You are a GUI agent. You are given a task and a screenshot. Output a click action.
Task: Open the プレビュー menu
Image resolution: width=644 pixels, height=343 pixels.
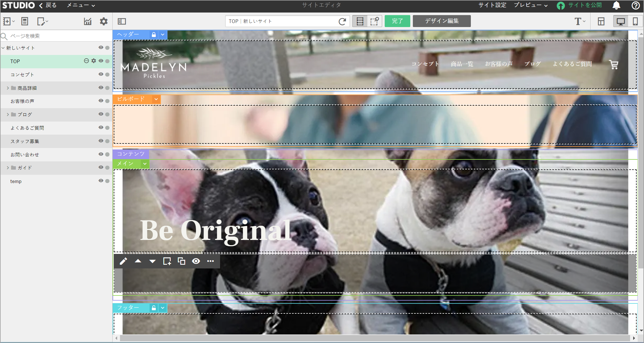click(531, 5)
